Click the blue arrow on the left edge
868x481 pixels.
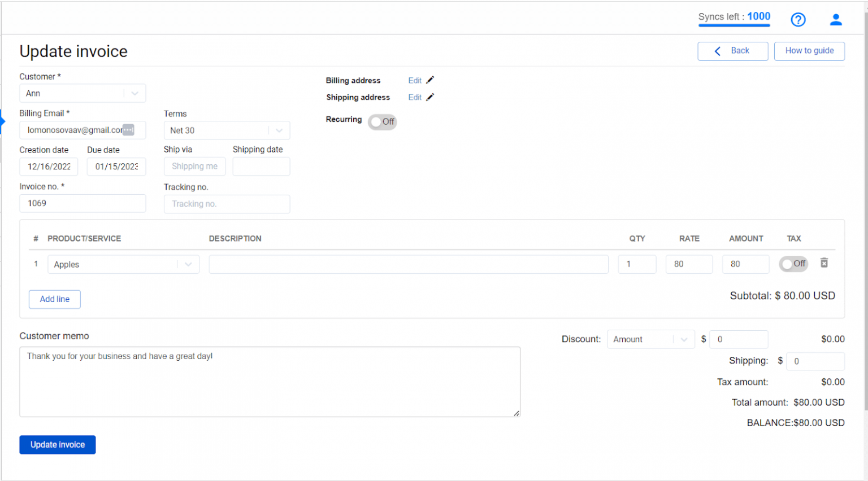(2, 120)
